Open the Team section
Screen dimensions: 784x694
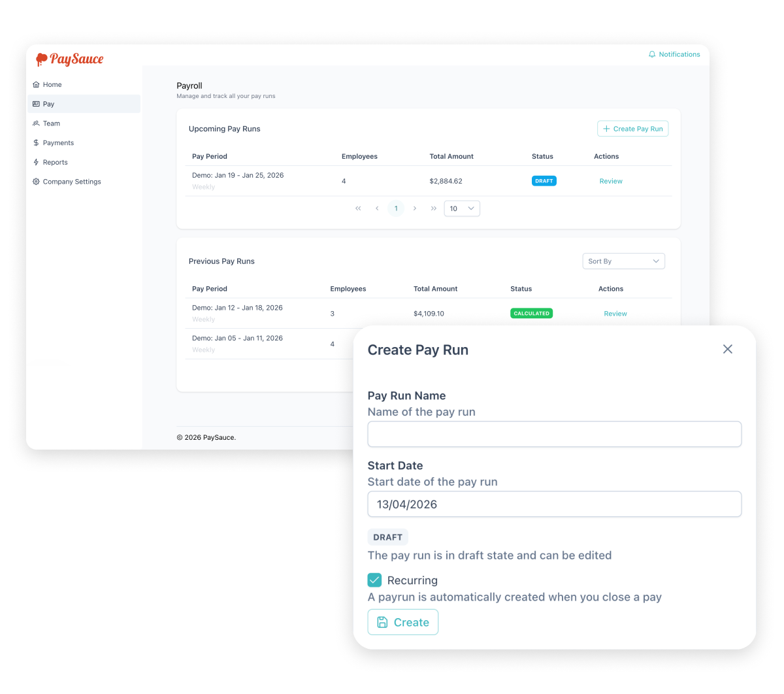(x=52, y=124)
